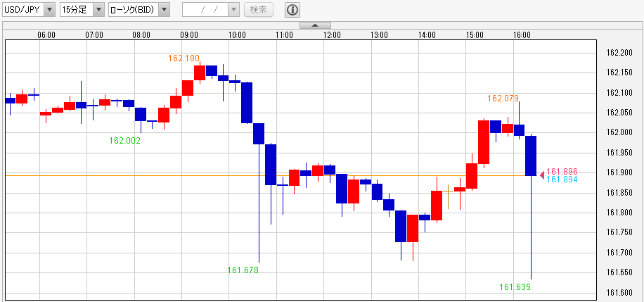Click the pink current price arrow marker

coord(542,175)
